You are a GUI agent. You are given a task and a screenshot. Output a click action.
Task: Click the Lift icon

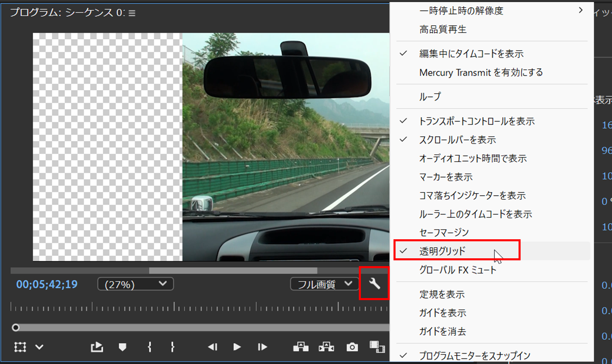[301, 347]
